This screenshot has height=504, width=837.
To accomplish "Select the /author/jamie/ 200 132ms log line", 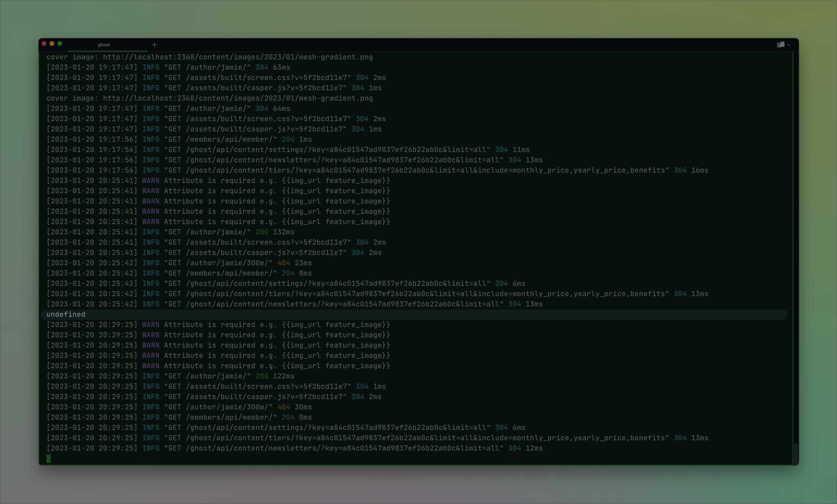I will 170,232.
